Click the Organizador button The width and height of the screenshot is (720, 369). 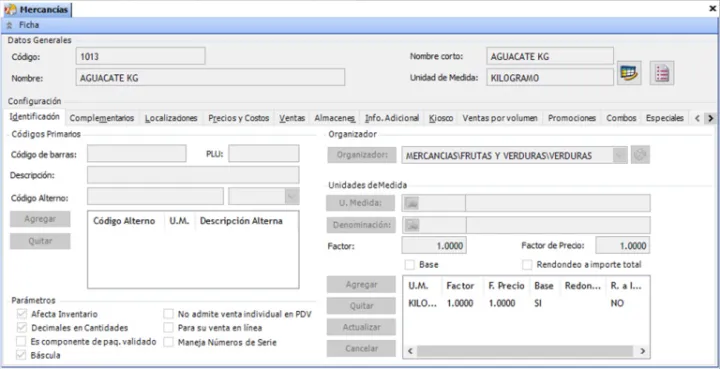362,155
